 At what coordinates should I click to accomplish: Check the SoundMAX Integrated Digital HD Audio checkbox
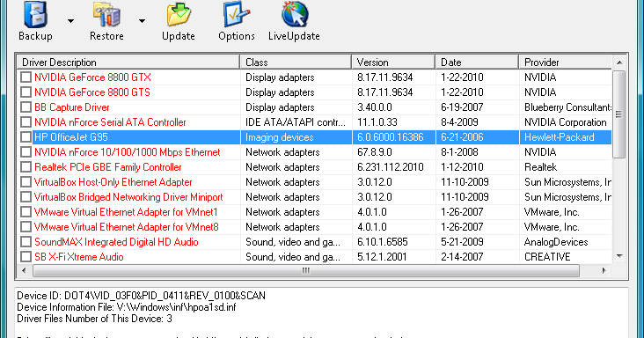[x=26, y=242]
